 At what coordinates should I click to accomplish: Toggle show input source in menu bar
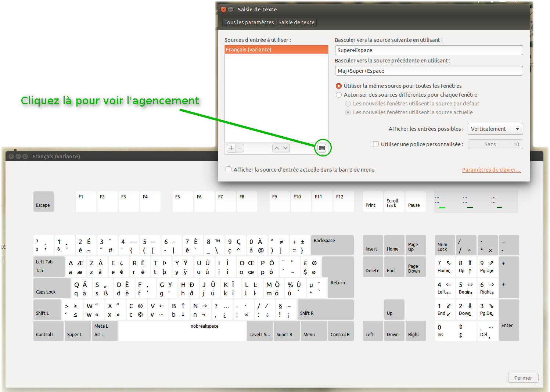point(229,169)
